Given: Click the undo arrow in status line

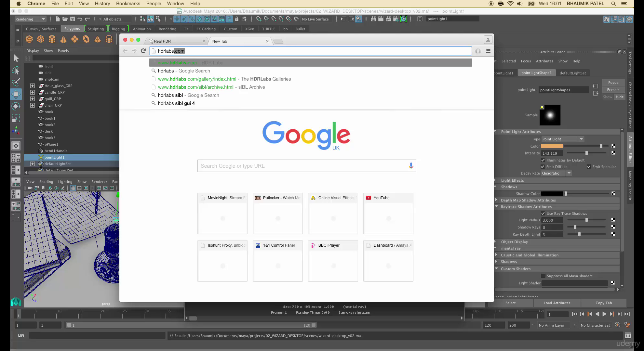Looking at the screenshot, I should (80, 19).
